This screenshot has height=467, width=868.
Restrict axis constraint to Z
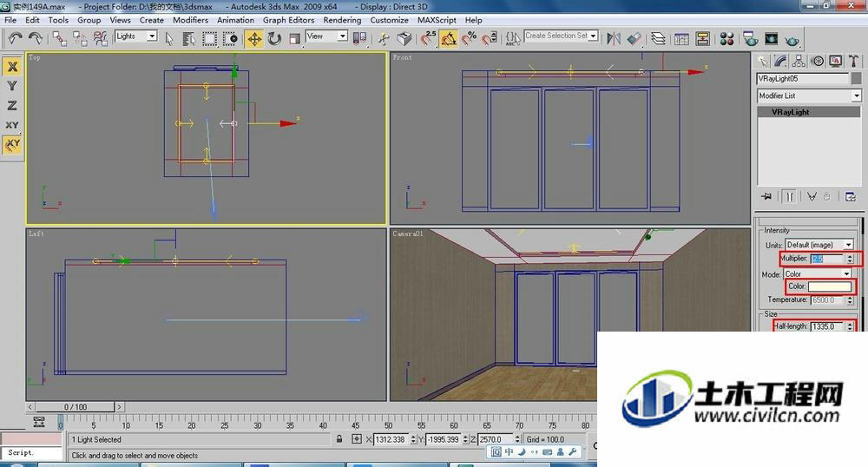(12, 105)
